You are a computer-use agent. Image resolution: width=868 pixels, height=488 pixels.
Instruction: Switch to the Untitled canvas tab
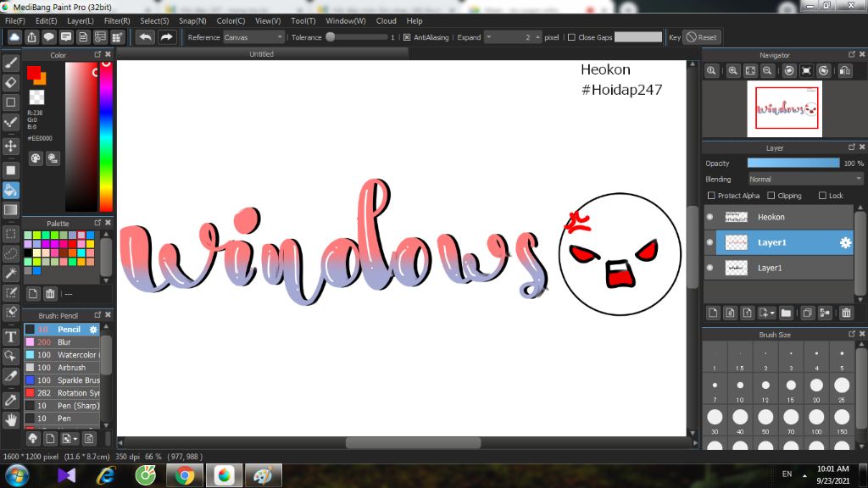[261, 53]
